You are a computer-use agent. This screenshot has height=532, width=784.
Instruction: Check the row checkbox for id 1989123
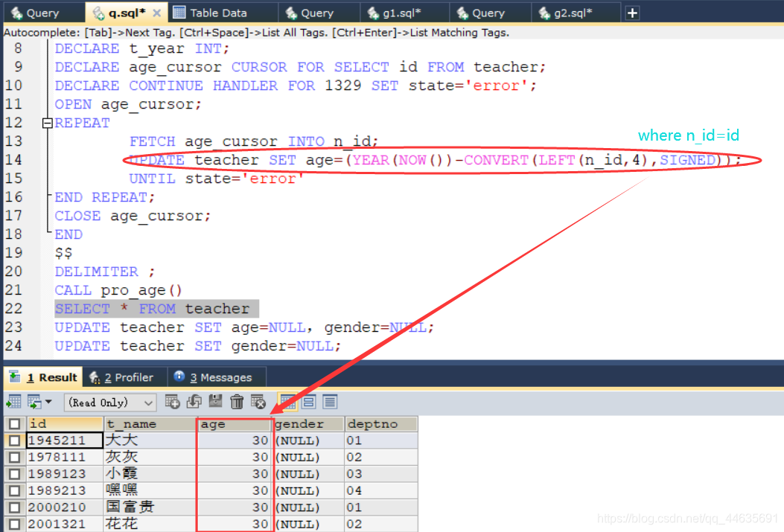14,473
